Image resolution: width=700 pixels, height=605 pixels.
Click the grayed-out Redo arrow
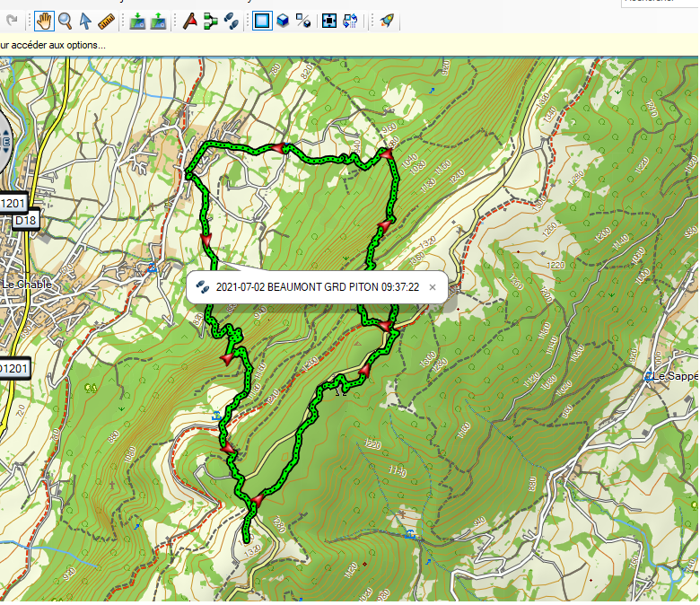[x=11, y=20]
